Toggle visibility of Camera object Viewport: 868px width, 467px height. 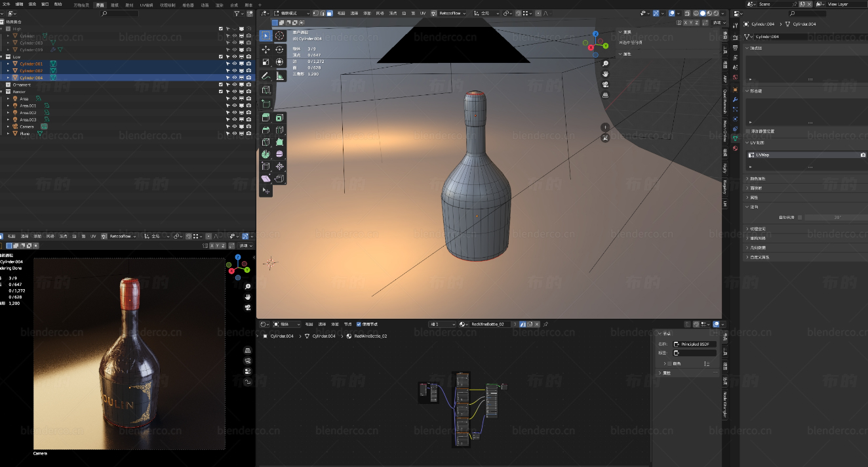235,127
